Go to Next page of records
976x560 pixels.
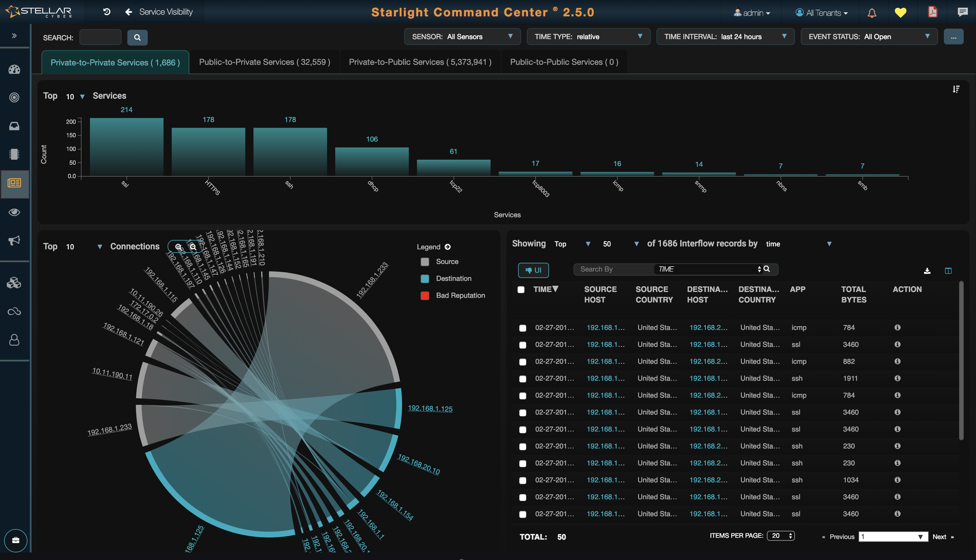(x=943, y=537)
